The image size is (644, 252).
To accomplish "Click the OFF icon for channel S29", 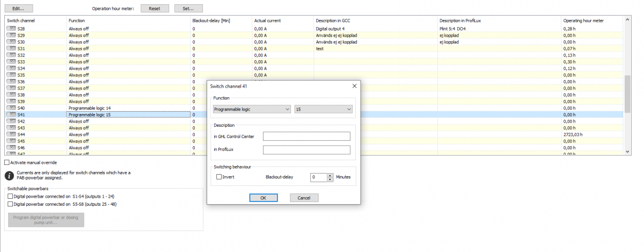I will click(11, 35).
